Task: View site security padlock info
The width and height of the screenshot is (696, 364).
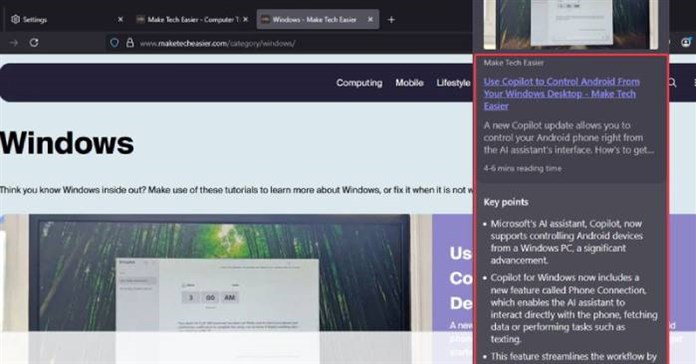Action: point(130,43)
